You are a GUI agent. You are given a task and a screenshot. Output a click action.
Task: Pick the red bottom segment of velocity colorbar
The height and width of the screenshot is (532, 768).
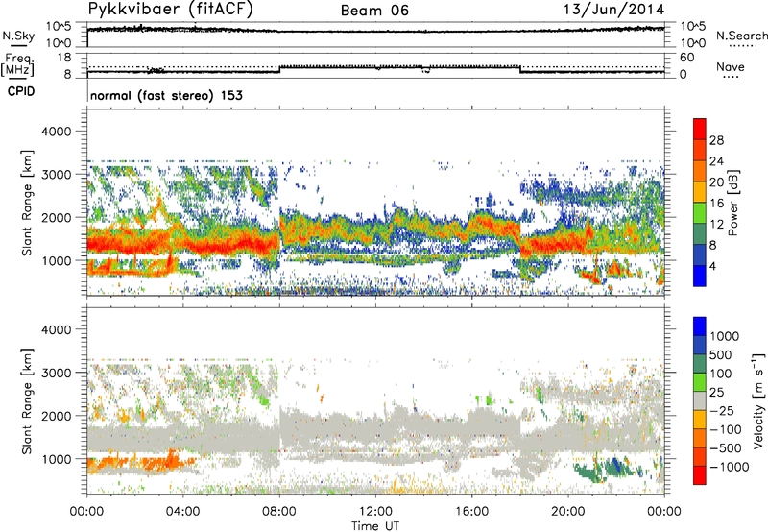(x=700, y=475)
